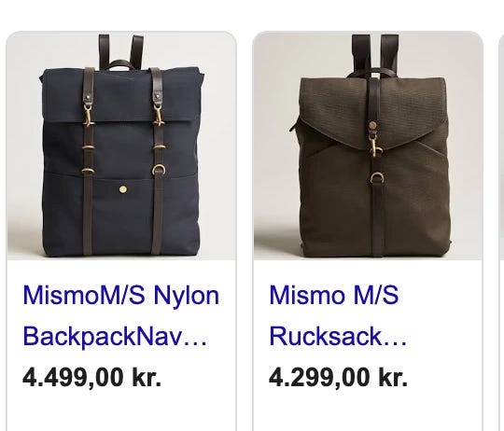Select the 4.299,00 kr. price label
504x431 pixels.
pos(338,377)
